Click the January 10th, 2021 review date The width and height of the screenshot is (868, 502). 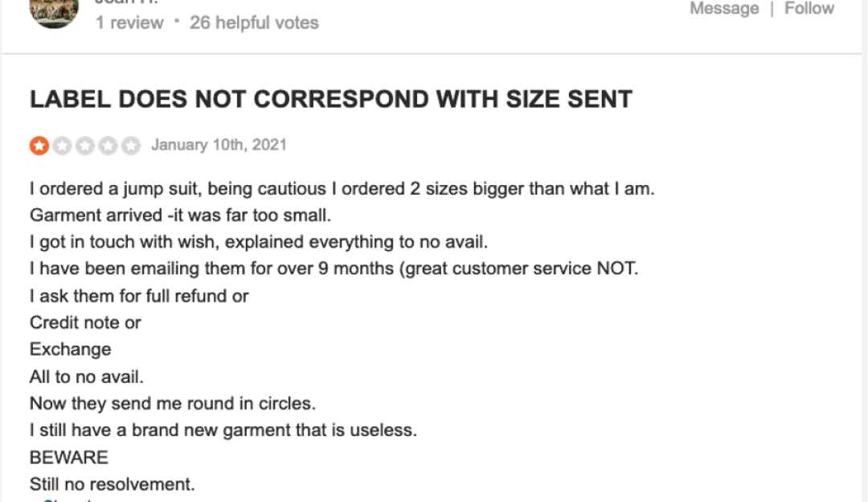pos(219,146)
